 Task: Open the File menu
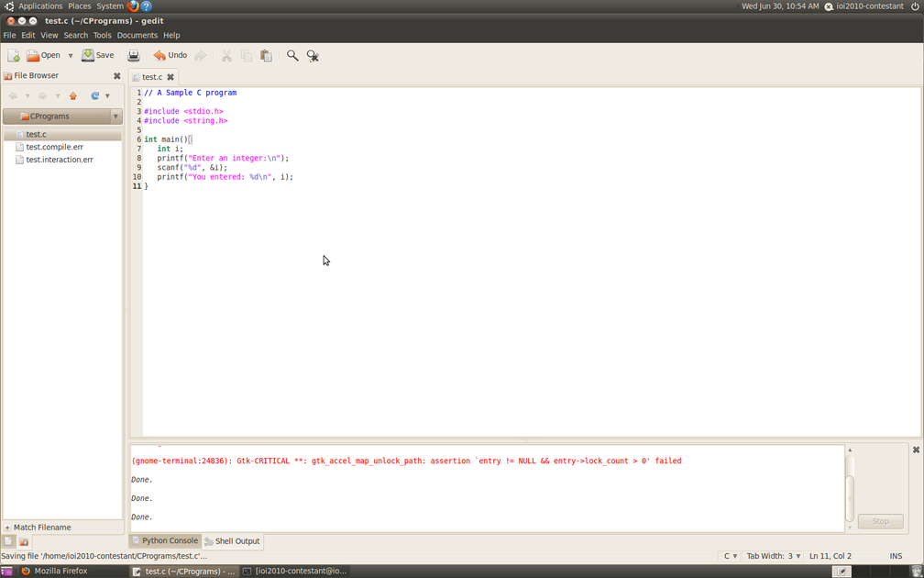click(x=9, y=36)
